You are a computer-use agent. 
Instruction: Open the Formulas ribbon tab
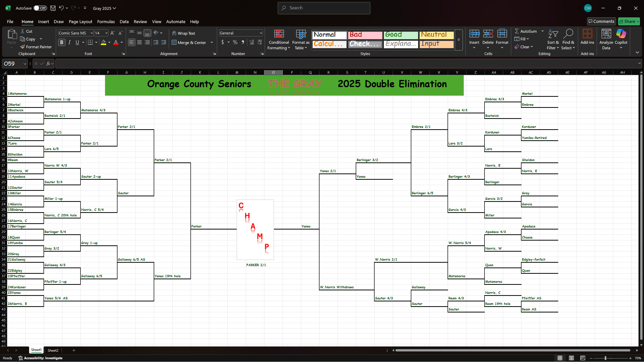coord(106,22)
